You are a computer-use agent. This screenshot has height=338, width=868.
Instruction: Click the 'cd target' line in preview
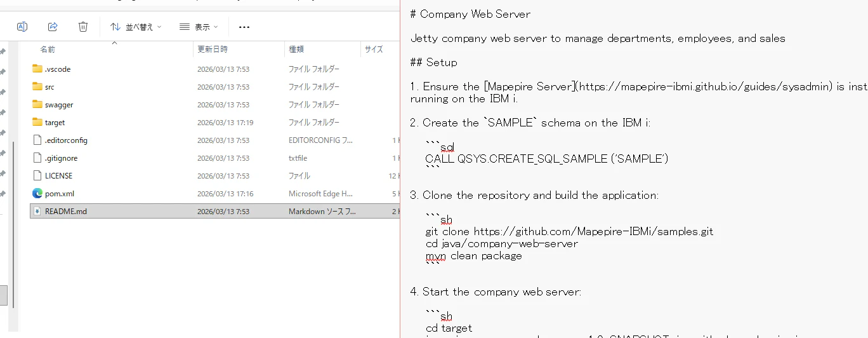(x=449, y=328)
